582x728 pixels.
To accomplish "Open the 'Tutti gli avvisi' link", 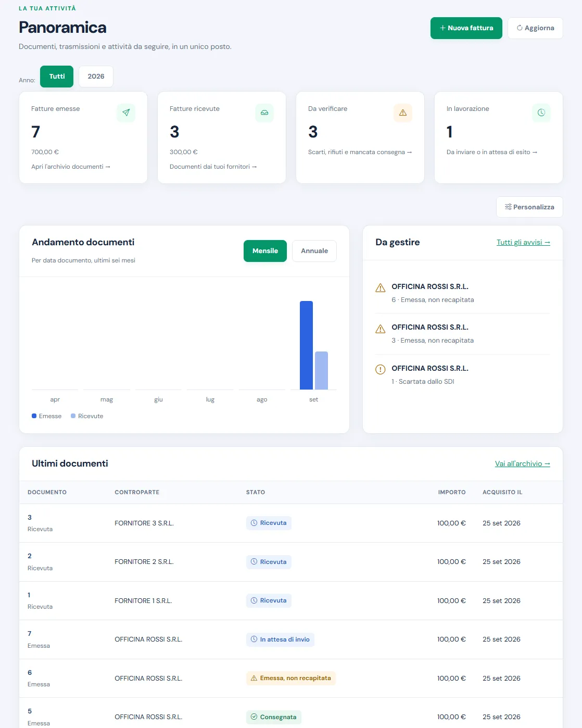I will click(x=523, y=242).
